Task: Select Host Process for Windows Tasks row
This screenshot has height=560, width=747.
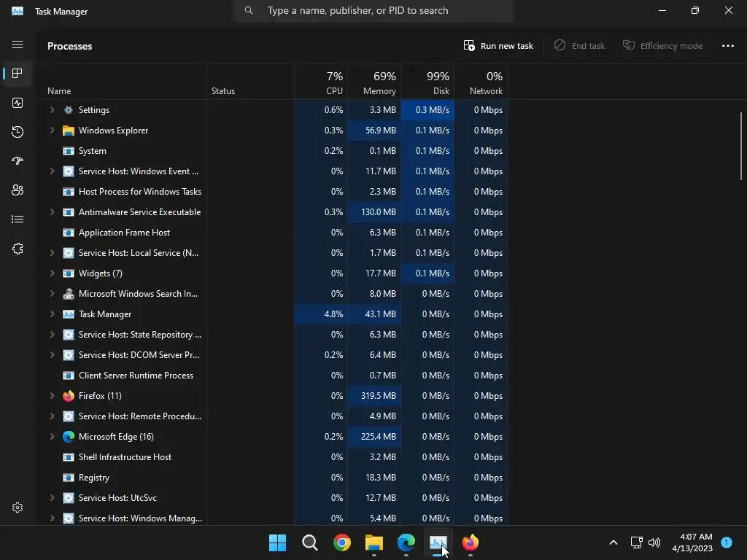Action: [x=273, y=192]
